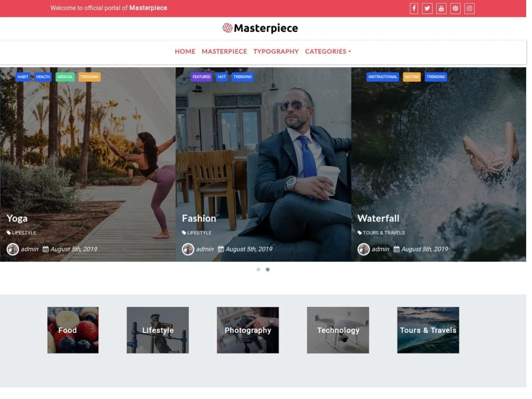
Task: Click admin avatar on Yoga post
Action: [x=12, y=249]
